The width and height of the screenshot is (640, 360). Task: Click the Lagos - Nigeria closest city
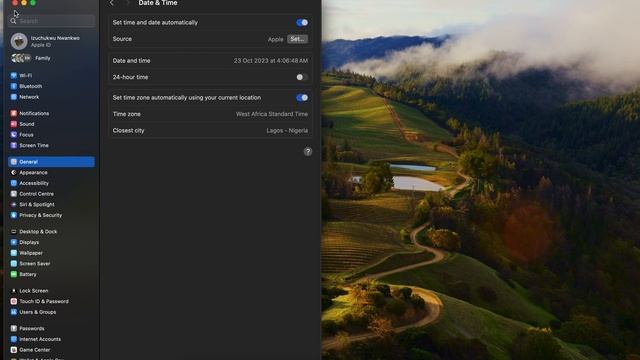tap(287, 131)
